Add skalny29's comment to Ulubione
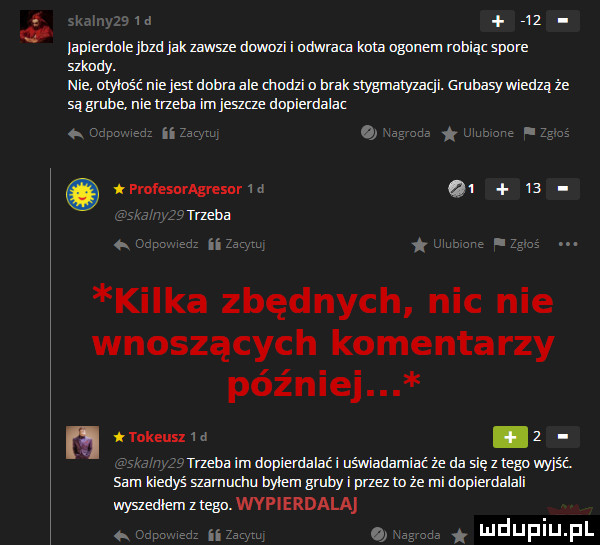This screenshot has width=600, height=545. click(x=478, y=133)
